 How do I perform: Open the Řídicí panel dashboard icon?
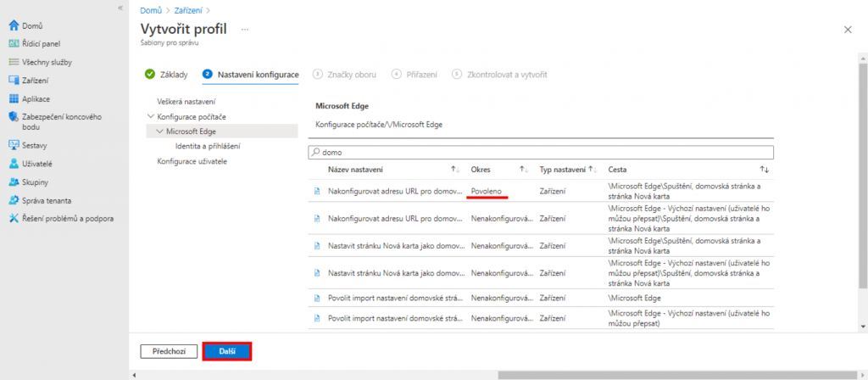14,43
